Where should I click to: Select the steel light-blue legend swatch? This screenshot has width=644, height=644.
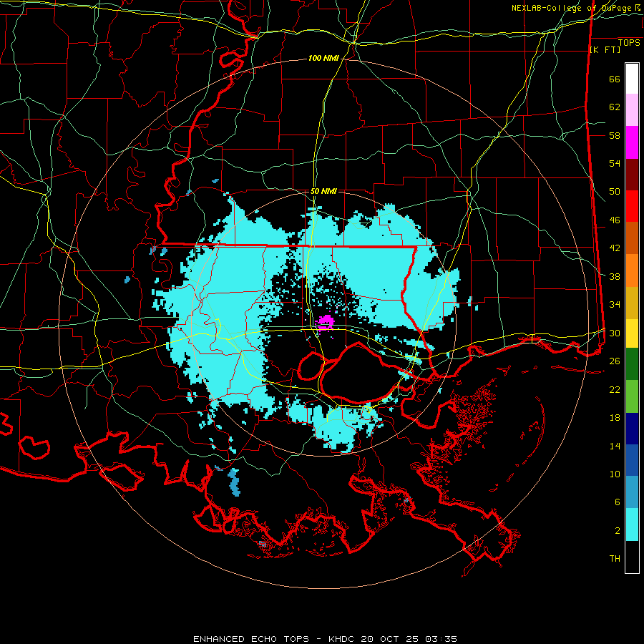point(632,492)
